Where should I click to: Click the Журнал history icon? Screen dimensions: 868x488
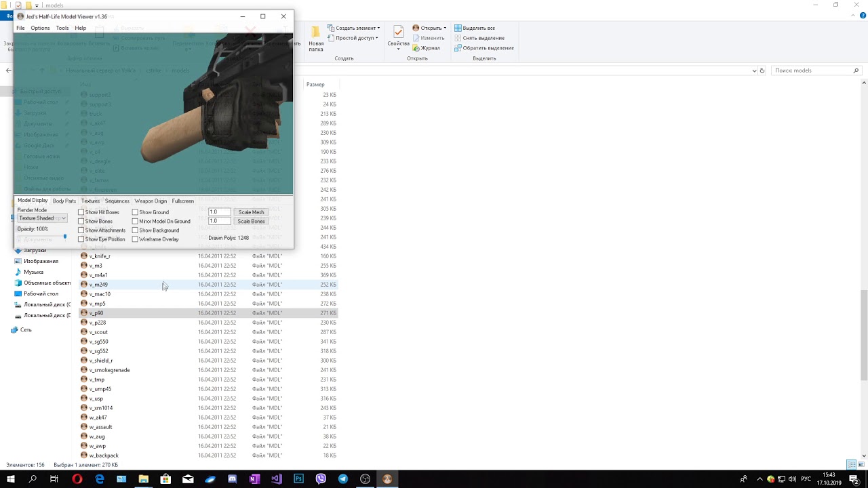416,48
